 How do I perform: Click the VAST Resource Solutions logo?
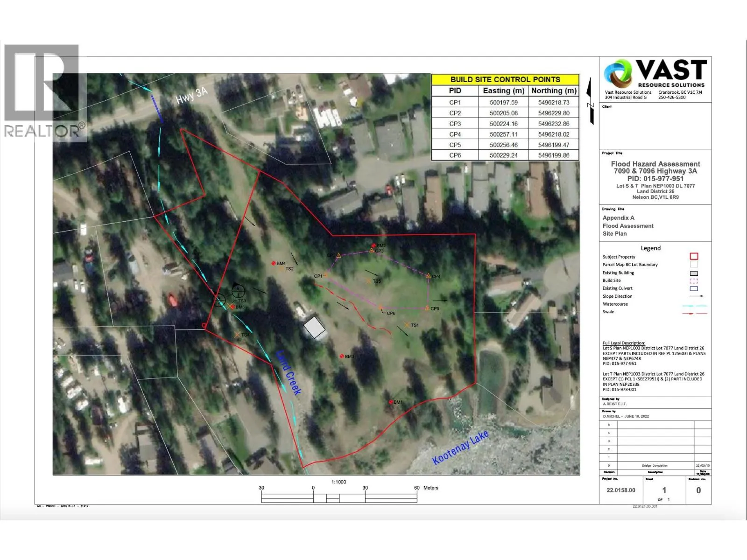pyautogui.click(x=655, y=74)
